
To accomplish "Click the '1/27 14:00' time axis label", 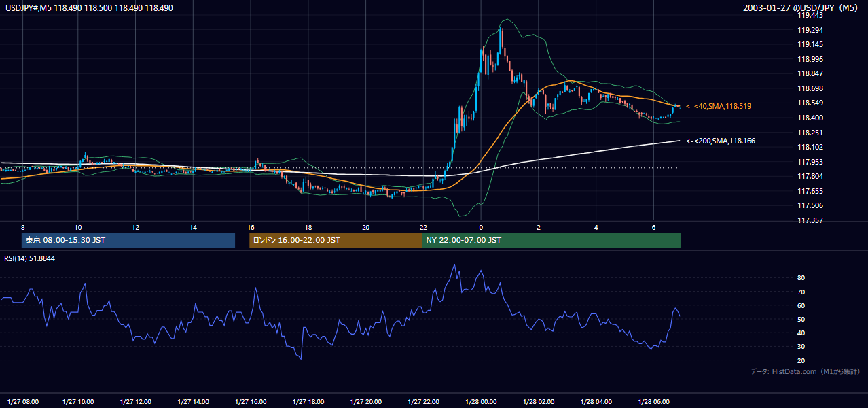I will click(193, 401).
